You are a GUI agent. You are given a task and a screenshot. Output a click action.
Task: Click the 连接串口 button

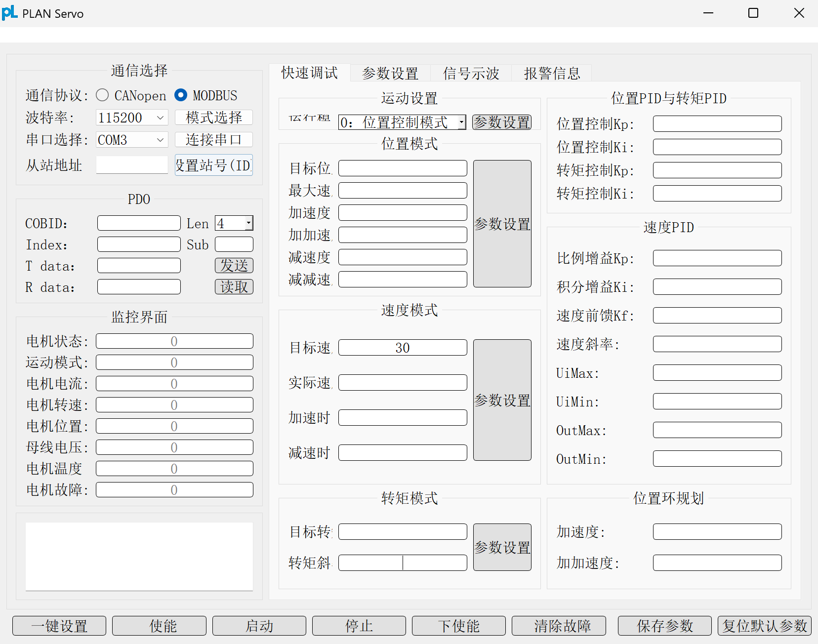[x=214, y=140]
